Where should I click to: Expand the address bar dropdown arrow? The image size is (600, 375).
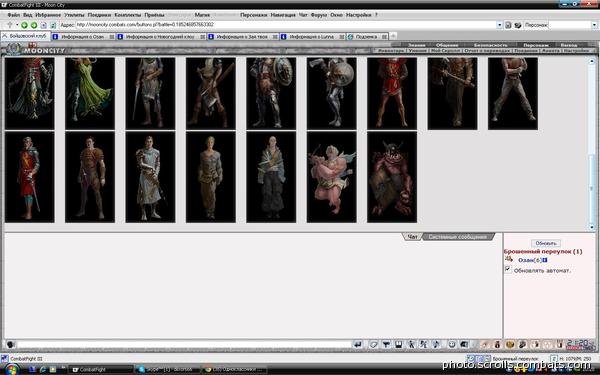(499, 25)
